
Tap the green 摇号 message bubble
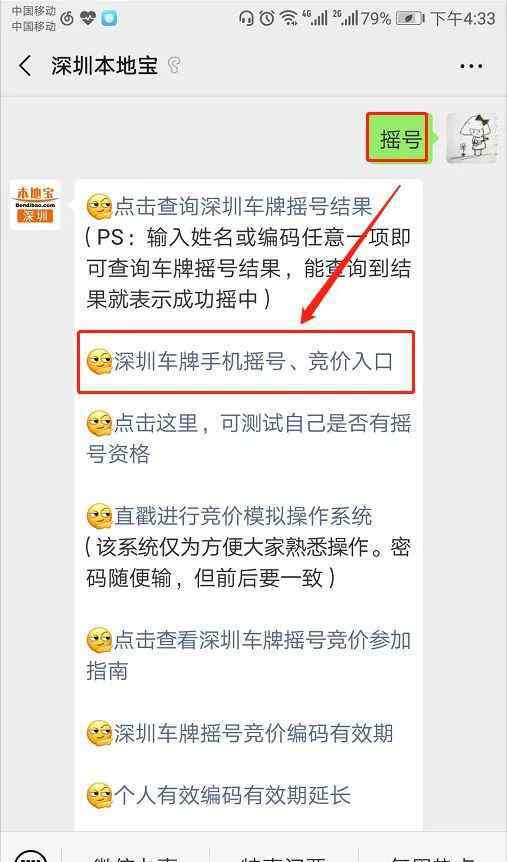397,137
